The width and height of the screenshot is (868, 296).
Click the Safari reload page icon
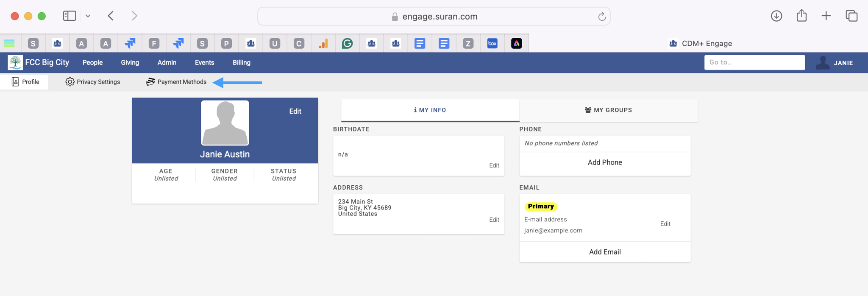click(x=601, y=17)
